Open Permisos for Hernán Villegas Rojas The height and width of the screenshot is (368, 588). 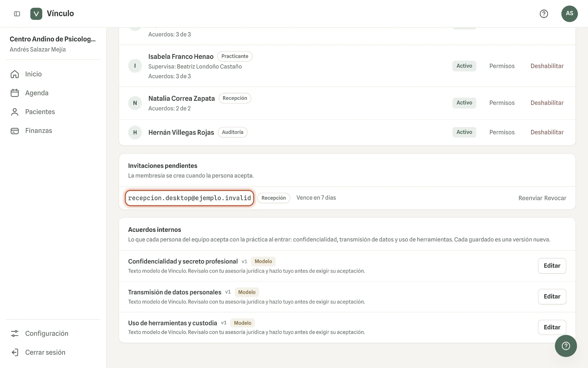[502, 132]
